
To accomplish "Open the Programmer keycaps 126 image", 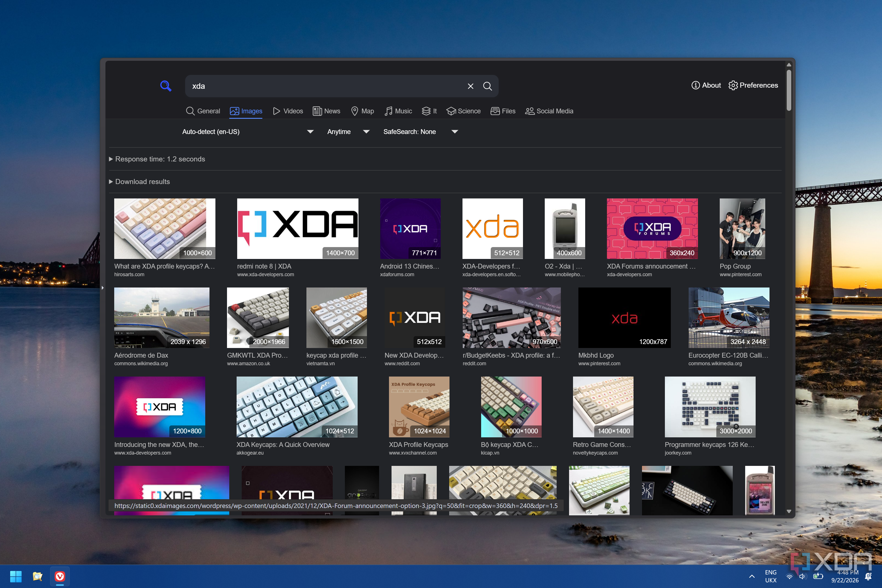I will (x=710, y=407).
